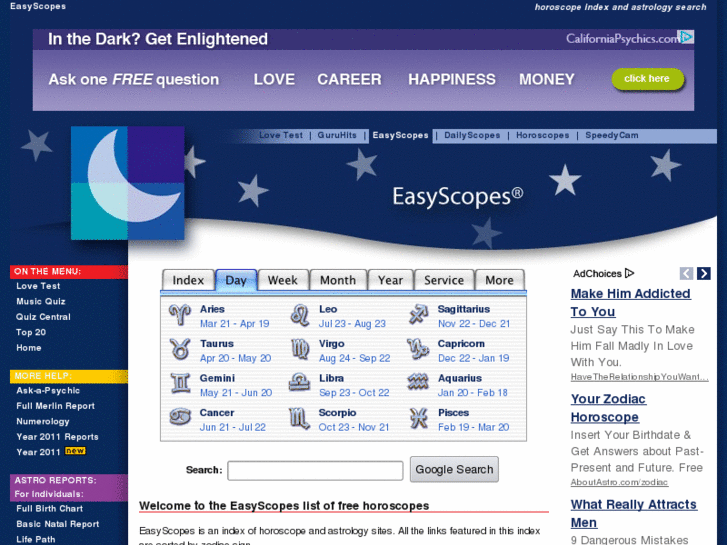Click the green click here banner button
This screenshot has width=727, height=545.
point(647,79)
